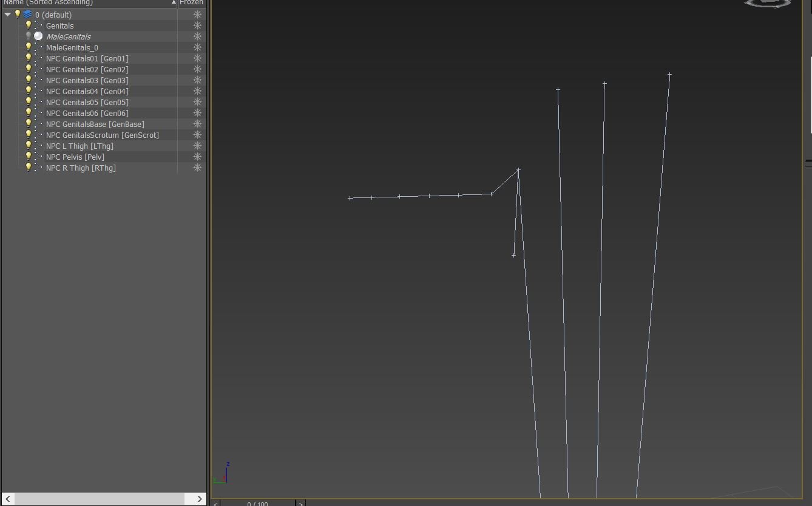Click the right arrow of horizontal scrollbar
This screenshot has width=812, height=506.
pos(200,499)
